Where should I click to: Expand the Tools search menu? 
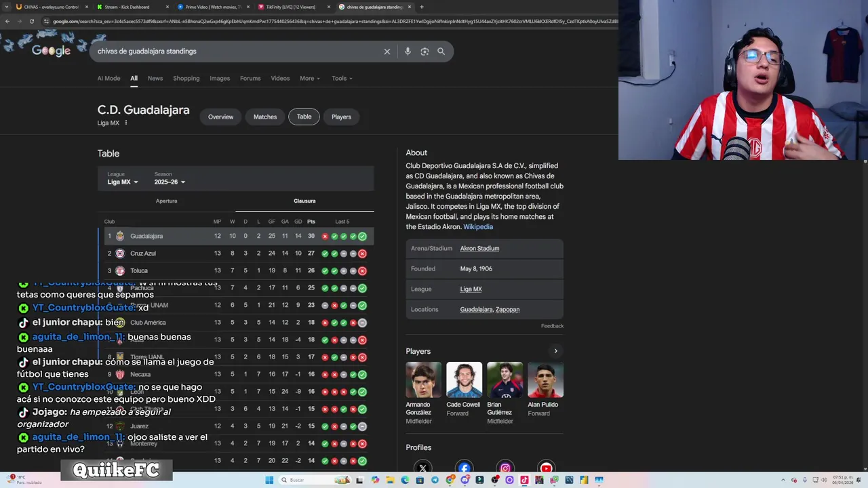pos(342,78)
